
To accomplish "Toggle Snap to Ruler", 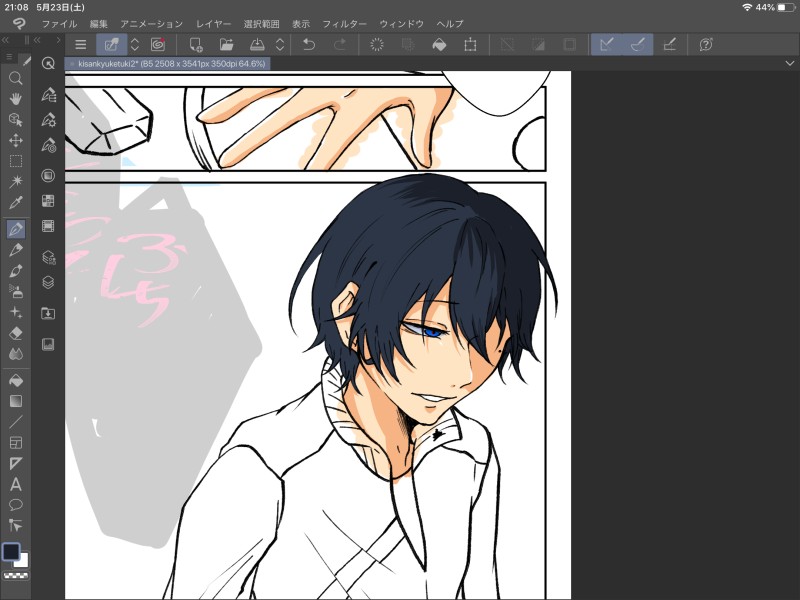I will point(607,45).
